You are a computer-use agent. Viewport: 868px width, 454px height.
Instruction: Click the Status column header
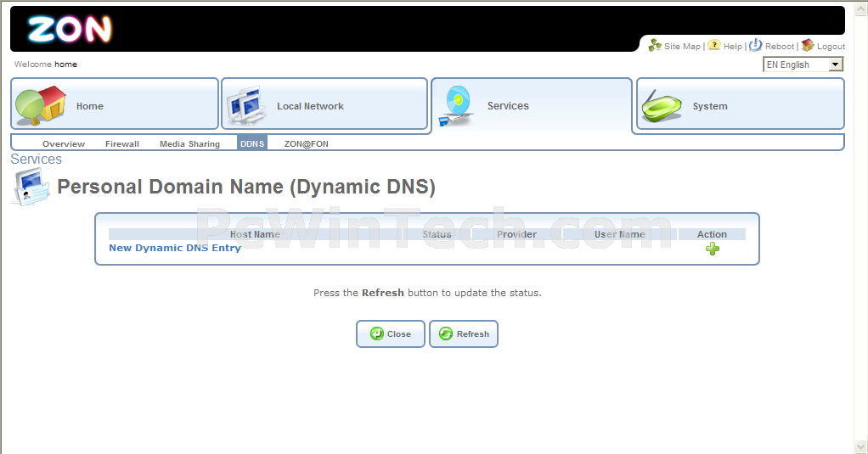437,234
